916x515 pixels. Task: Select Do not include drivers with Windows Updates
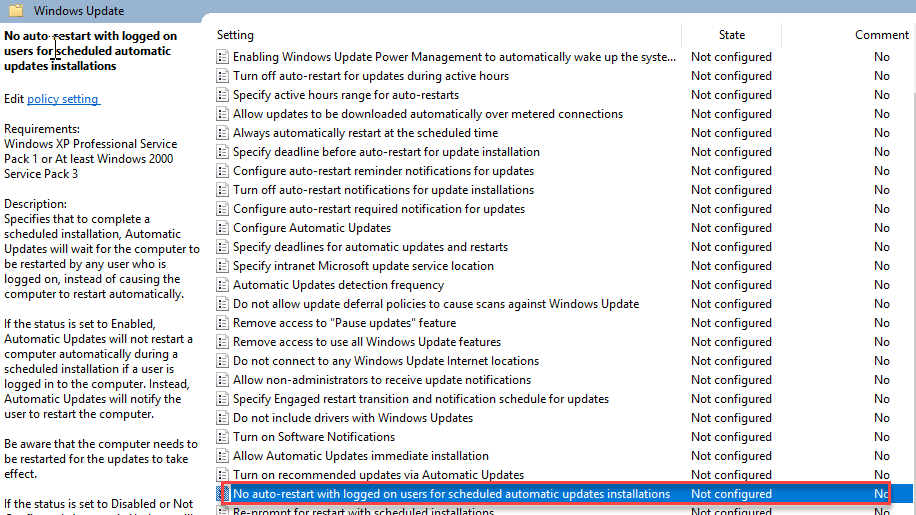(x=353, y=417)
